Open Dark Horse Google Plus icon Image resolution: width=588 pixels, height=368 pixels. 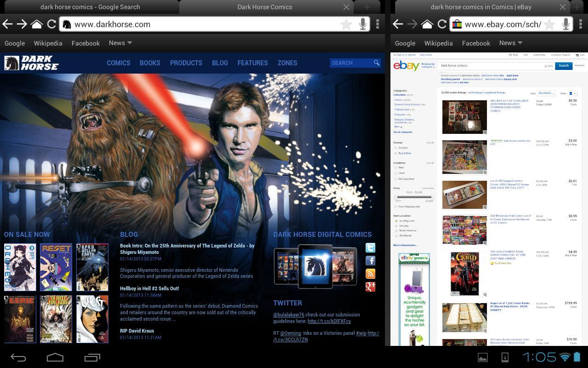coord(370,287)
